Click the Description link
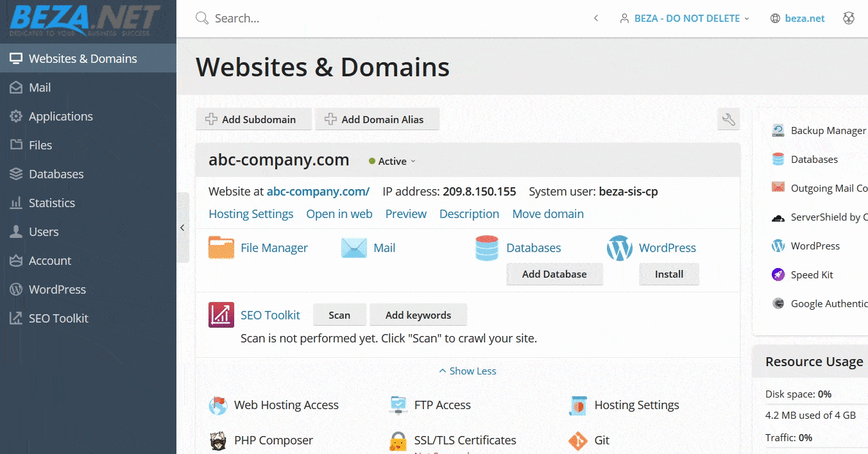Viewport: 868px width, 454px height. click(469, 214)
